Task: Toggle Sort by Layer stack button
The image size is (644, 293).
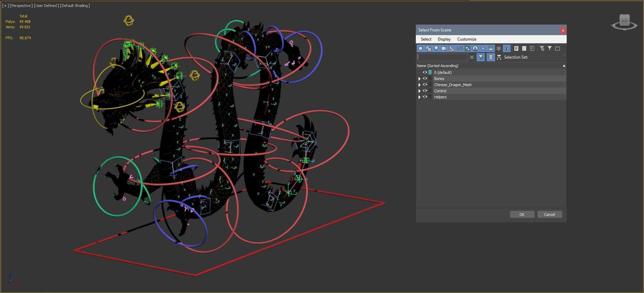Action: pos(491,57)
